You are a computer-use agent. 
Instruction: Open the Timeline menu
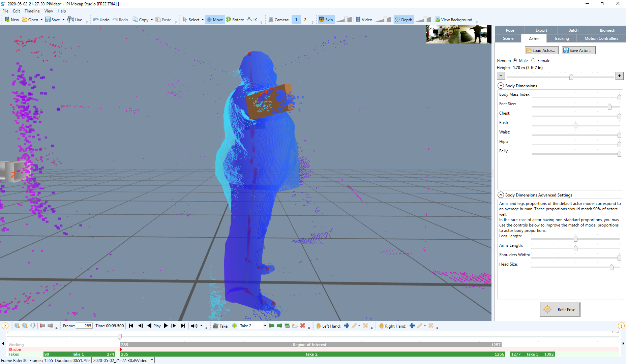pos(32,11)
